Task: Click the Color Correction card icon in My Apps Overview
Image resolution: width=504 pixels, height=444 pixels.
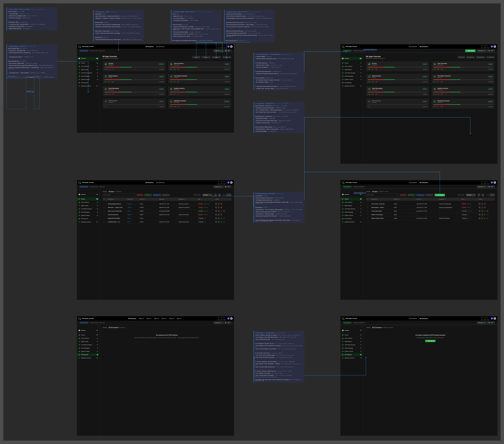Action: click(x=435, y=64)
